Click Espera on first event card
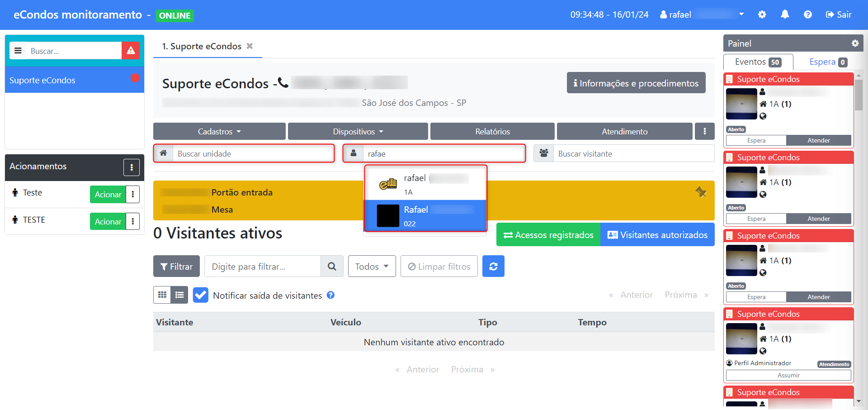Viewport: 868px width, 410px height. [x=756, y=140]
